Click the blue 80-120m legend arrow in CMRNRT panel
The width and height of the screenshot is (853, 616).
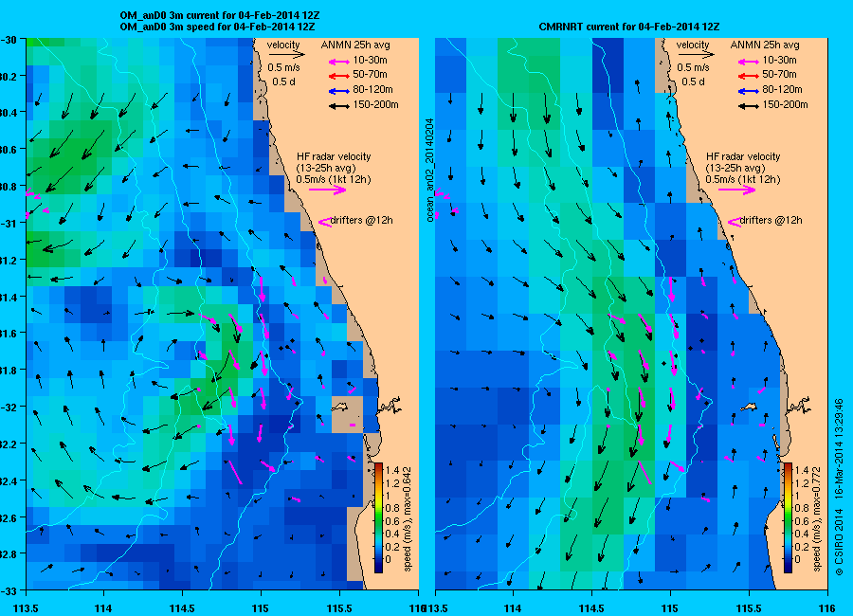point(749,91)
